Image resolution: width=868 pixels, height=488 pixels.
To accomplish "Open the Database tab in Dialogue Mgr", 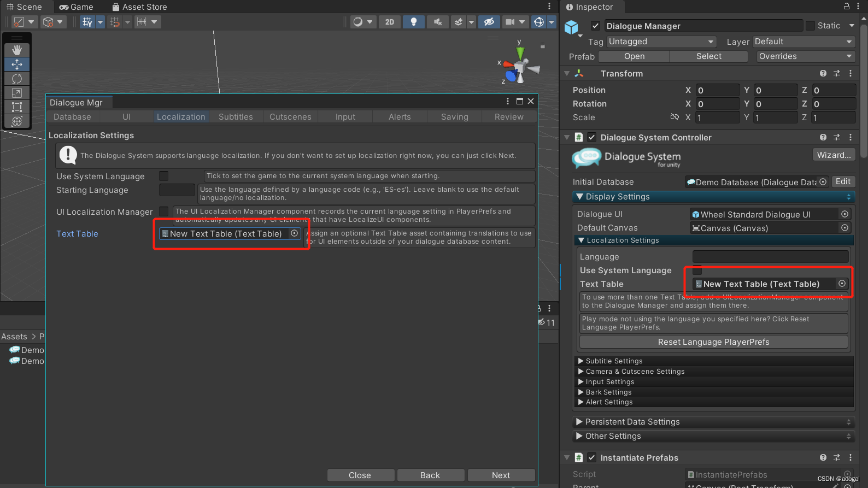I will (x=72, y=117).
